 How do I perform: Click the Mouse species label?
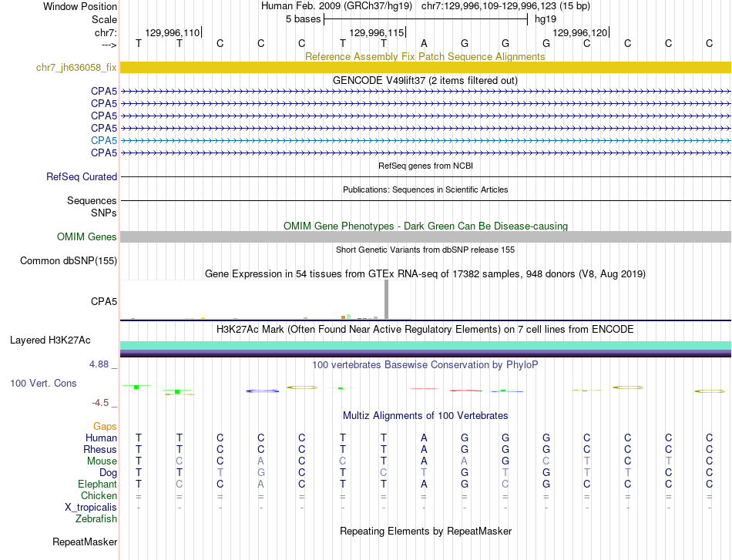click(x=102, y=461)
